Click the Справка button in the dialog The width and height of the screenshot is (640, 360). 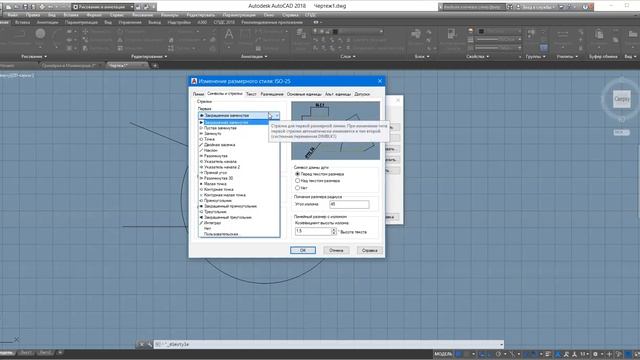click(369, 250)
